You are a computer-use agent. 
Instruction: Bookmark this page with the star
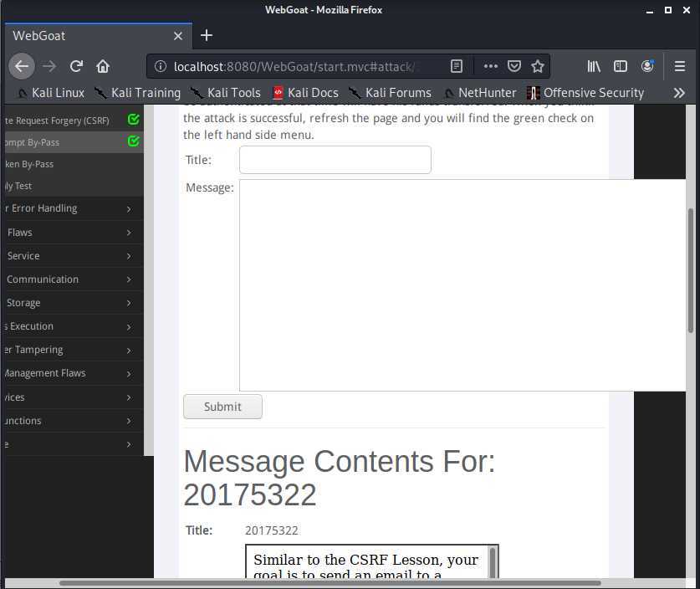pyautogui.click(x=538, y=67)
